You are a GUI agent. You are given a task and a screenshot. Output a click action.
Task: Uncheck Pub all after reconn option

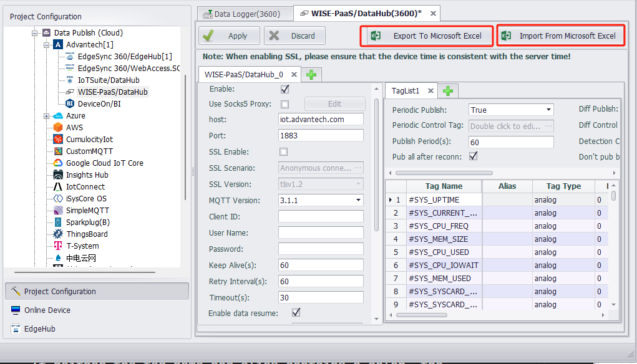(473, 156)
